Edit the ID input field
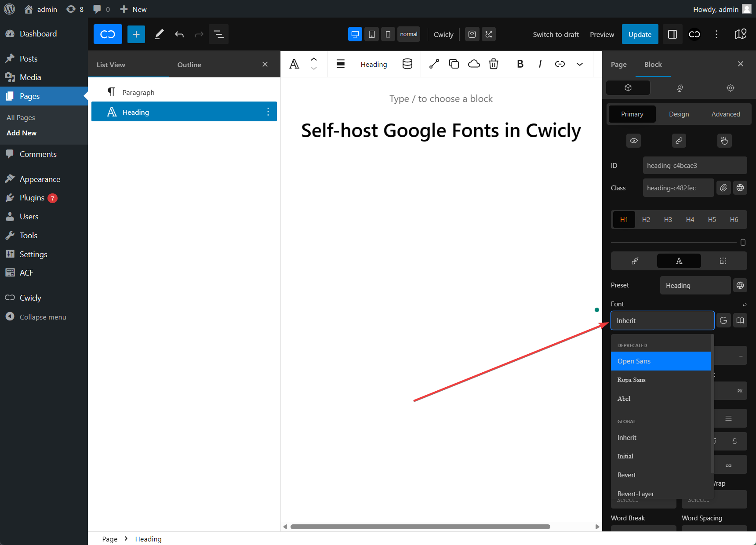The height and width of the screenshot is (545, 756). coord(695,166)
